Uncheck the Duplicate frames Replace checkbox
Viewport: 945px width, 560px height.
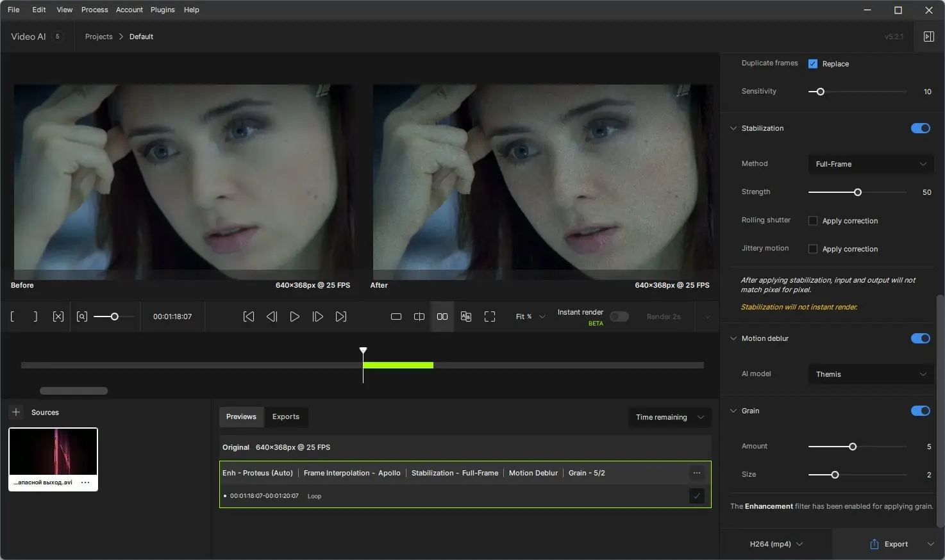[813, 64]
